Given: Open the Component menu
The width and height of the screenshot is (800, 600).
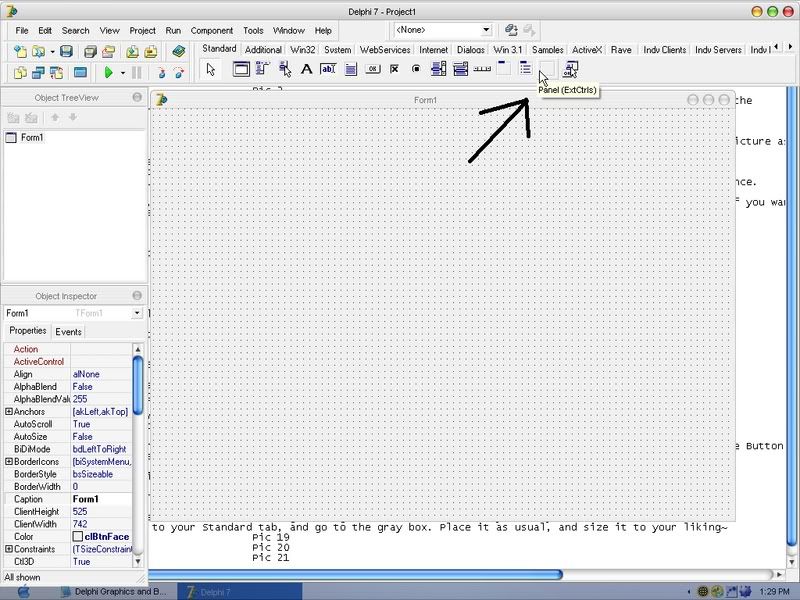Looking at the screenshot, I should [211, 31].
